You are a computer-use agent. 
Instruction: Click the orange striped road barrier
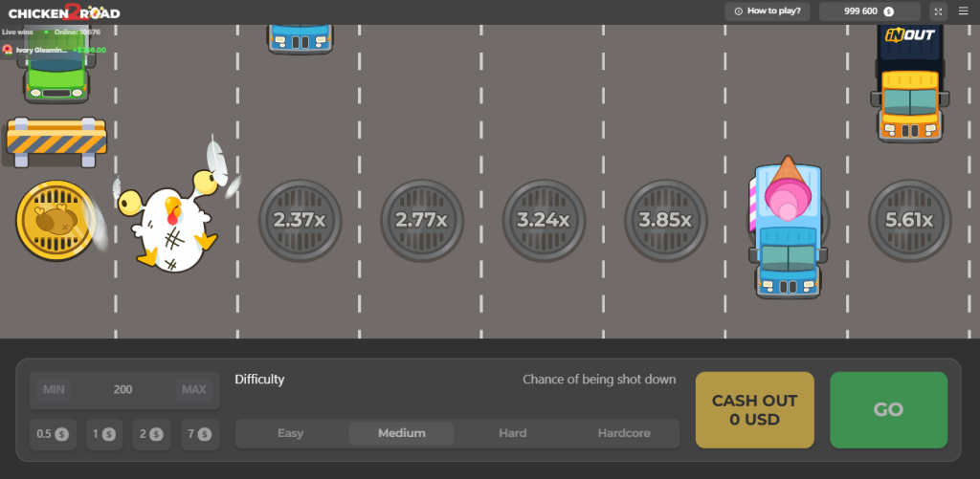point(56,142)
